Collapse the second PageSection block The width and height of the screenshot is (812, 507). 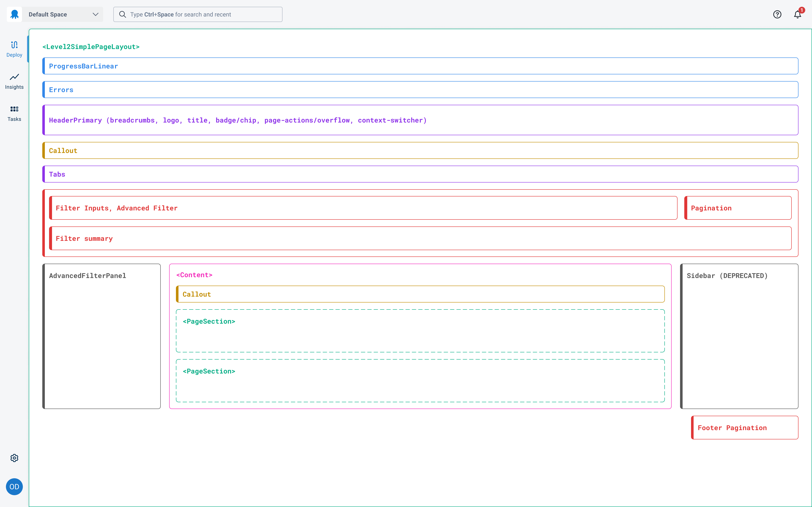(x=209, y=371)
